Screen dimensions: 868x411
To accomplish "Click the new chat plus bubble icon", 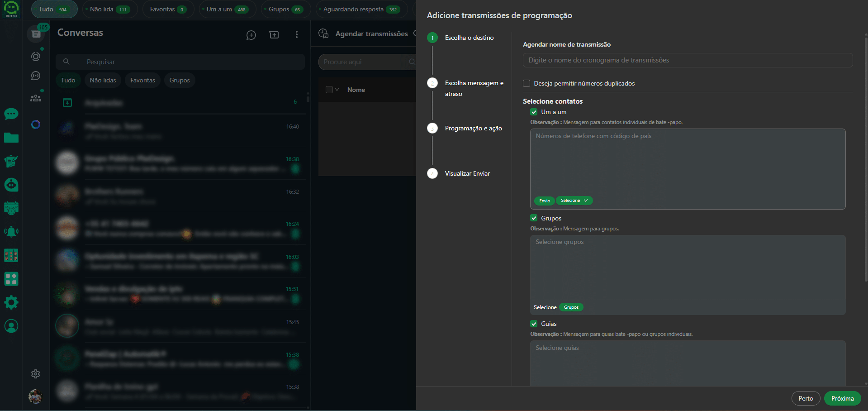I will (251, 35).
